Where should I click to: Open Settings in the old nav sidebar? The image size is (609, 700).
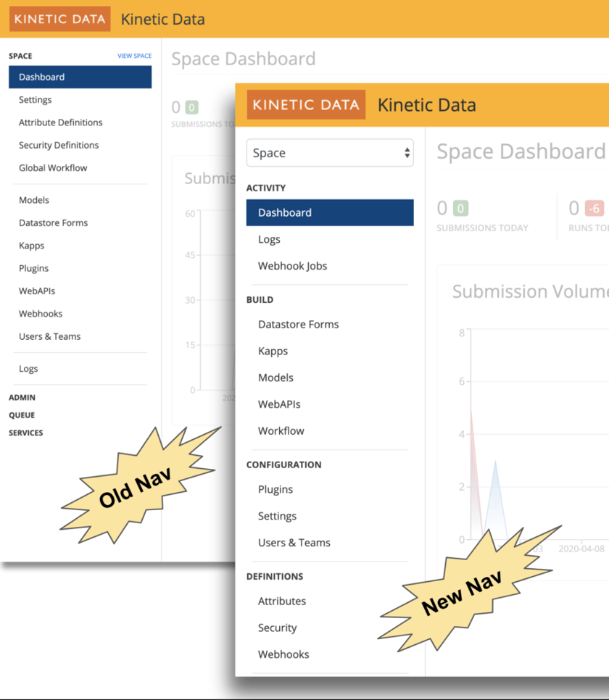[x=36, y=99]
